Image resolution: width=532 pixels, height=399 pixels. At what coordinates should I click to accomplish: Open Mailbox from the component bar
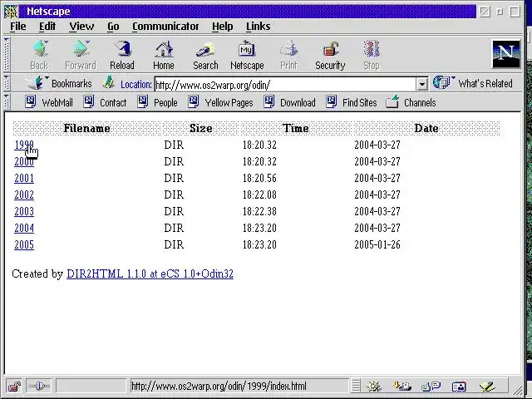401,386
